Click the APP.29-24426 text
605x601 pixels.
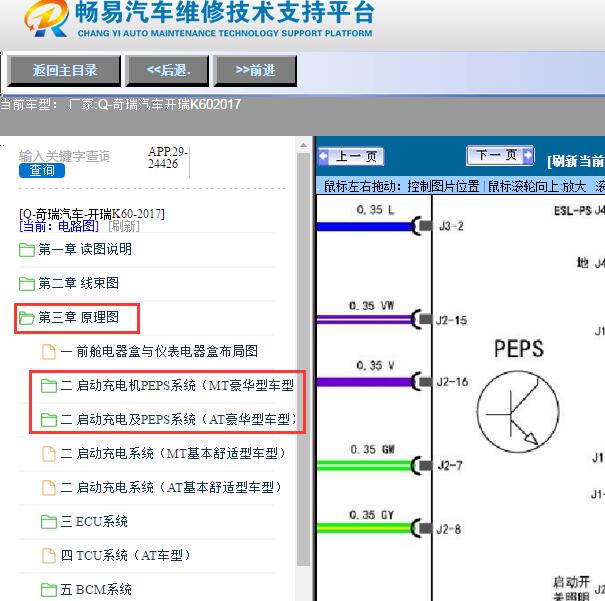pos(167,158)
